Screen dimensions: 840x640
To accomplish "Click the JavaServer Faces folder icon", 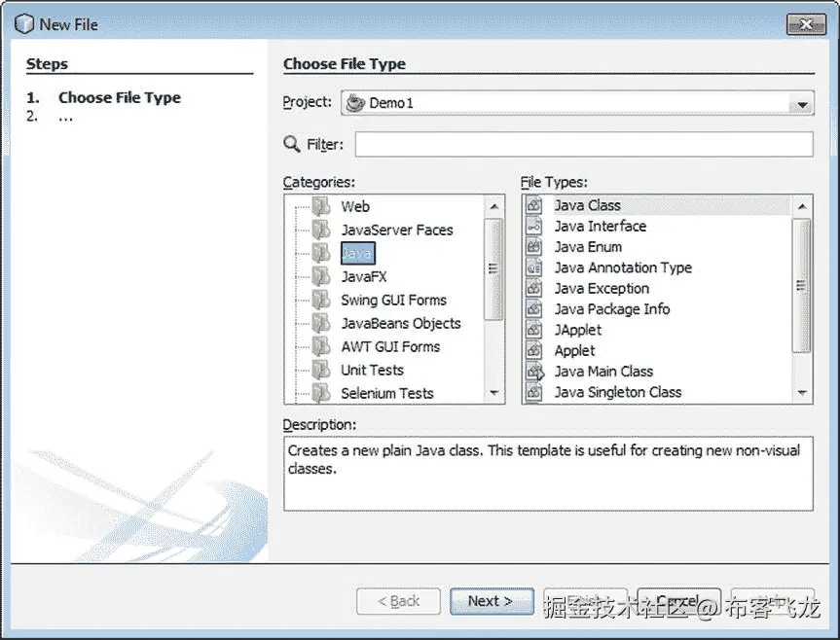I will (x=321, y=230).
